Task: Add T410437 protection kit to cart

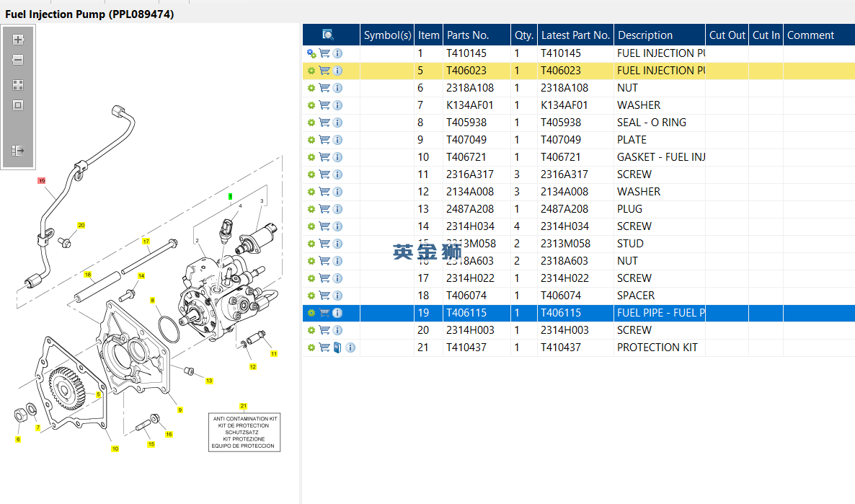Action: tap(324, 348)
